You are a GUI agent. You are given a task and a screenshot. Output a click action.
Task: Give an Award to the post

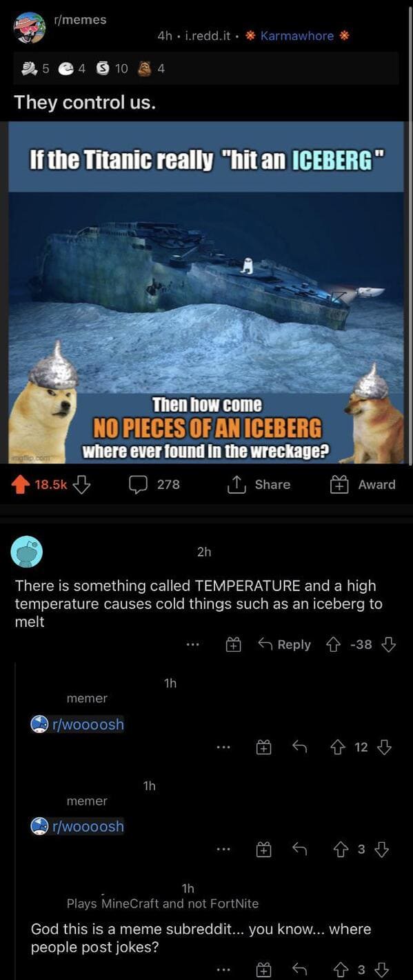coord(363,485)
